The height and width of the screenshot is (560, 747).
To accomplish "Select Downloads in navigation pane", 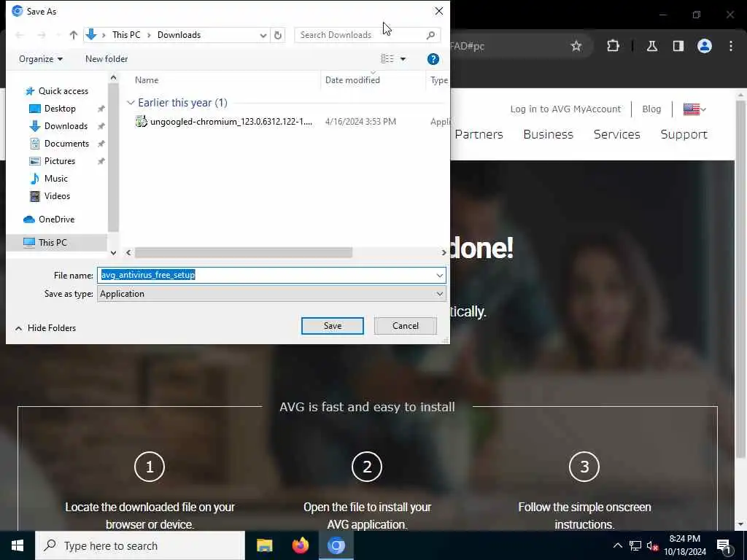I will (65, 126).
